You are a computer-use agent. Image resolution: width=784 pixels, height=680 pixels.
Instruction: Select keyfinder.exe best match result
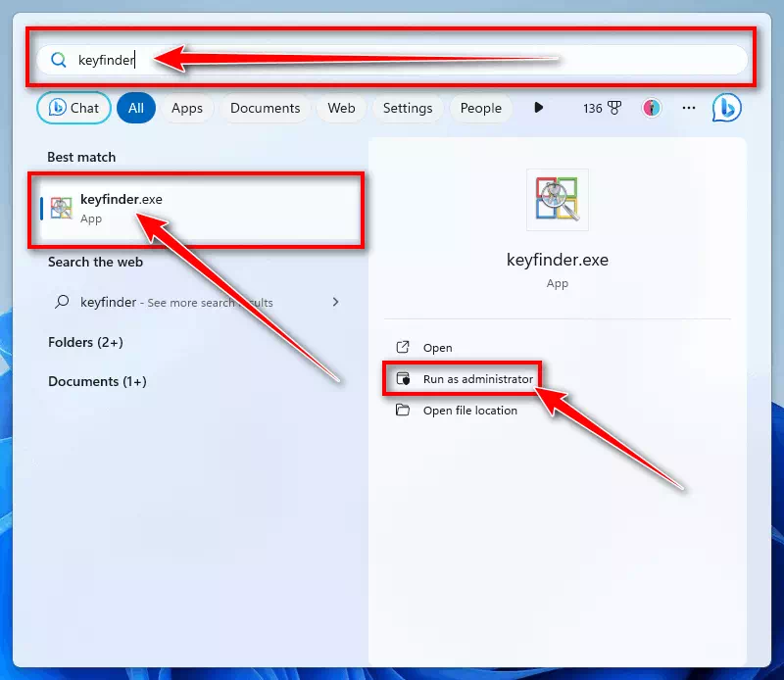coord(200,209)
